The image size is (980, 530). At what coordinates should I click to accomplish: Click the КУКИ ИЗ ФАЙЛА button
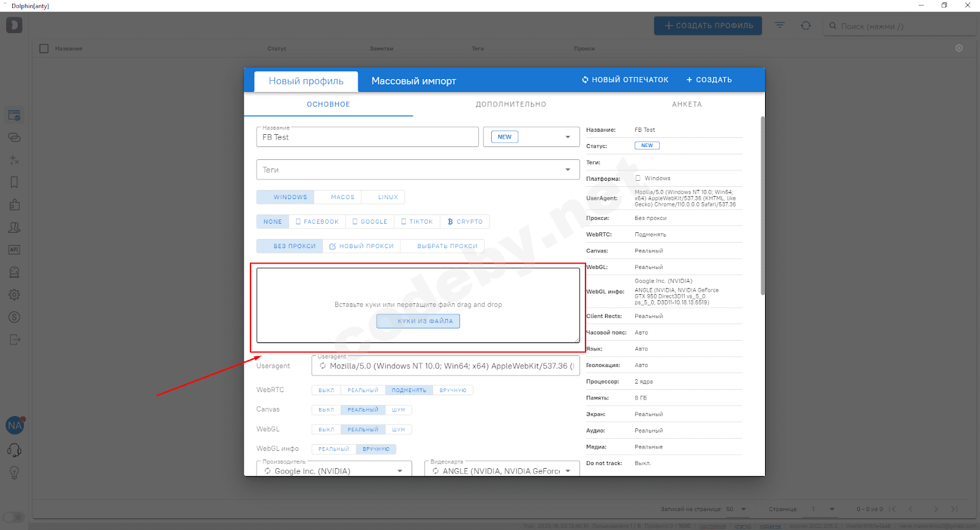418,321
